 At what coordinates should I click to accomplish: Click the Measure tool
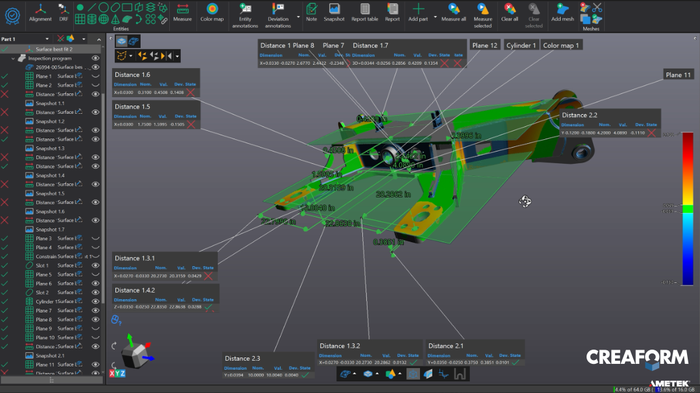[182, 13]
